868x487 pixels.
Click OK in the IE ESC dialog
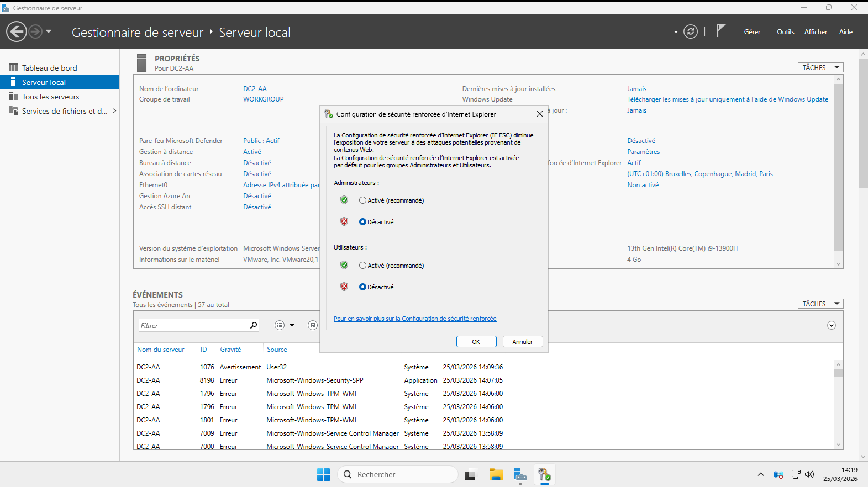pyautogui.click(x=476, y=342)
